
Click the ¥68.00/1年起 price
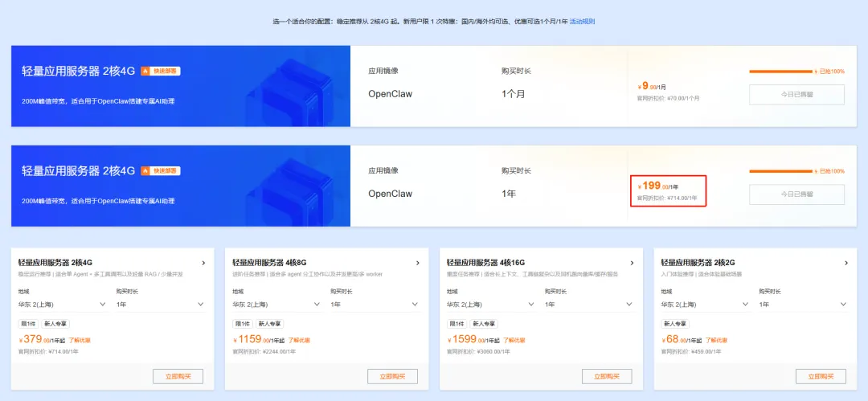coord(681,340)
